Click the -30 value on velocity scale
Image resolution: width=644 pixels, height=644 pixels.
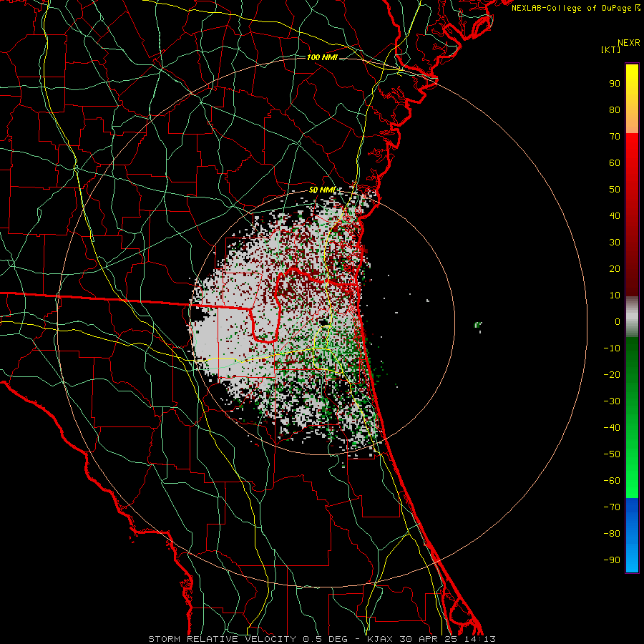point(612,401)
